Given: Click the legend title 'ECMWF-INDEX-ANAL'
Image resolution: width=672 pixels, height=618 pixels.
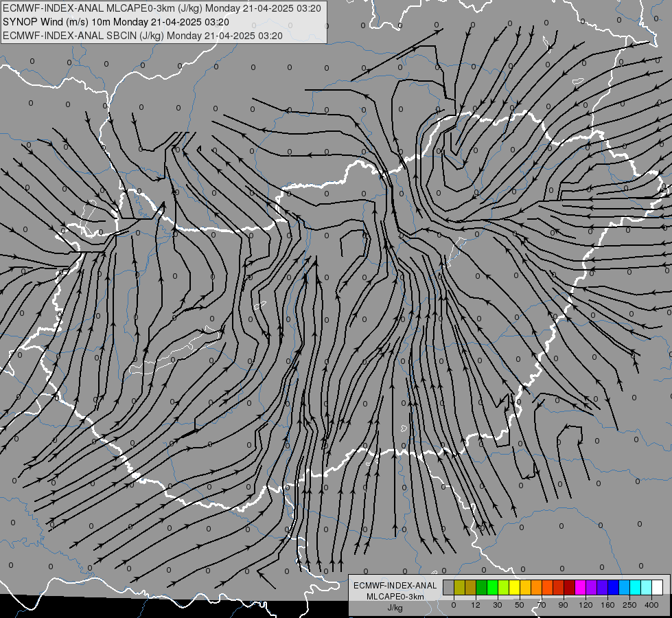Looking at the screenshot, I should click(x=395, y=586).
